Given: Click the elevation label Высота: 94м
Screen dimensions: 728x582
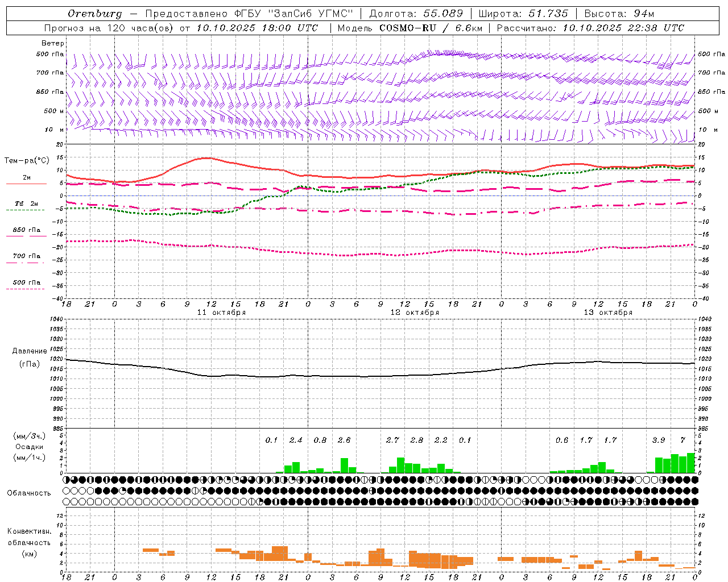Looking at the screenshot, I should tap(619, 14).
